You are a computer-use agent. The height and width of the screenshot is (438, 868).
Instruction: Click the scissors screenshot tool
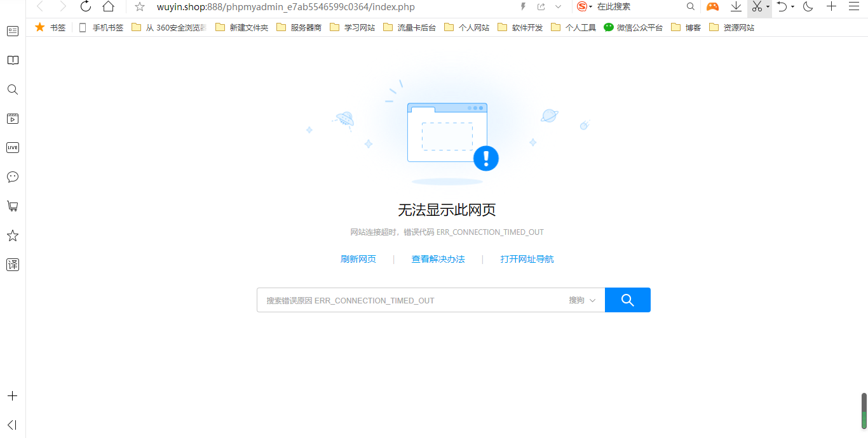click(756, 6)
